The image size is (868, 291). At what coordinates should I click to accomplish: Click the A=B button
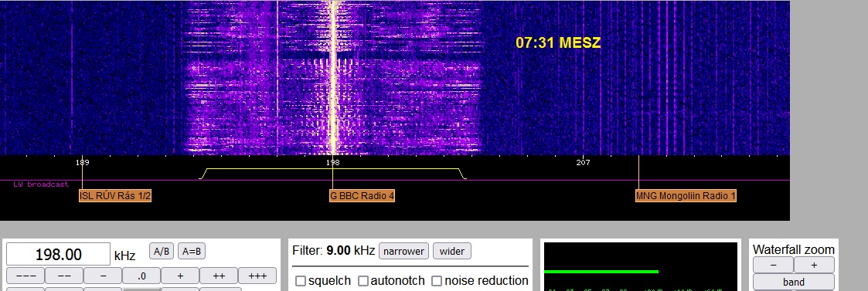coord(192,251)
